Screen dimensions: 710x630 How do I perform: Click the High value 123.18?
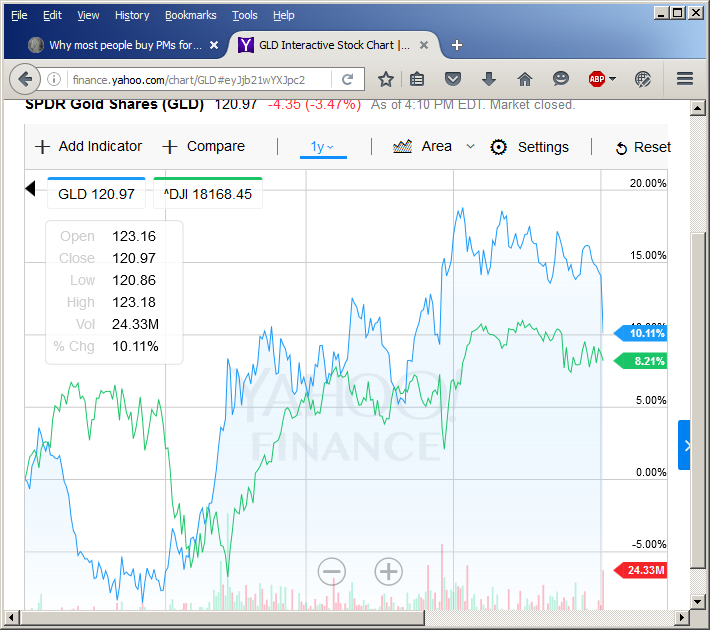pos(134,302)
